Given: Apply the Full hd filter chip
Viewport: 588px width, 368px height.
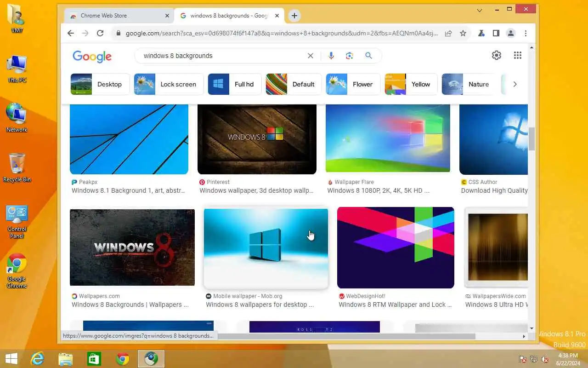Looking at the screenshot, I should (x=235, y=84).
